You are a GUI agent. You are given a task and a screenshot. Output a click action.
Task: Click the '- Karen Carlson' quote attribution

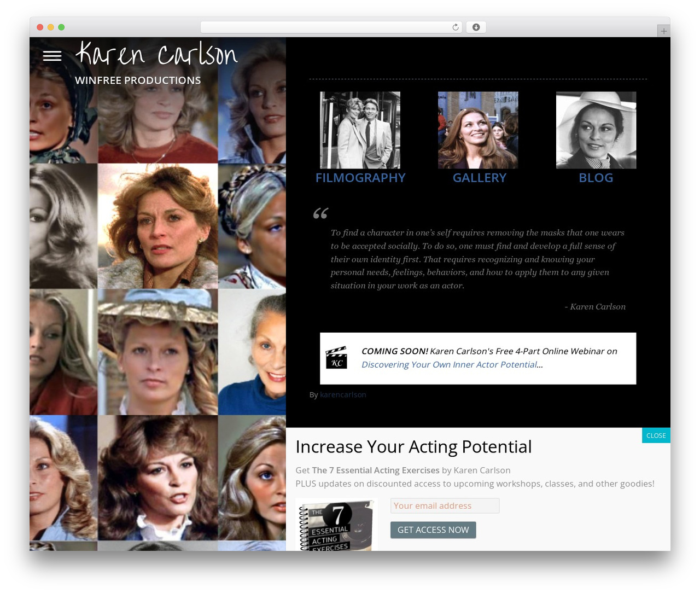[x=595, y=307]
